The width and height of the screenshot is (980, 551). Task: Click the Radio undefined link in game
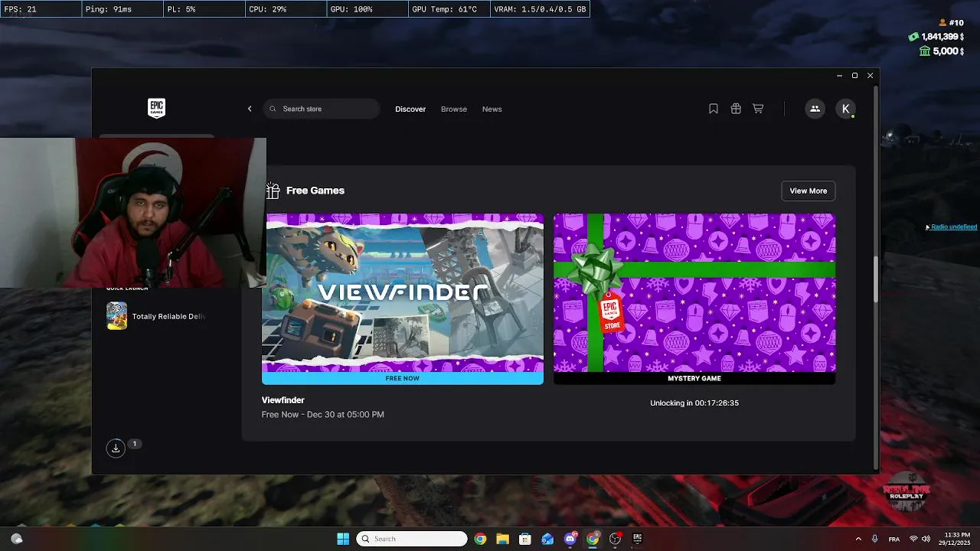coord(953,227)
